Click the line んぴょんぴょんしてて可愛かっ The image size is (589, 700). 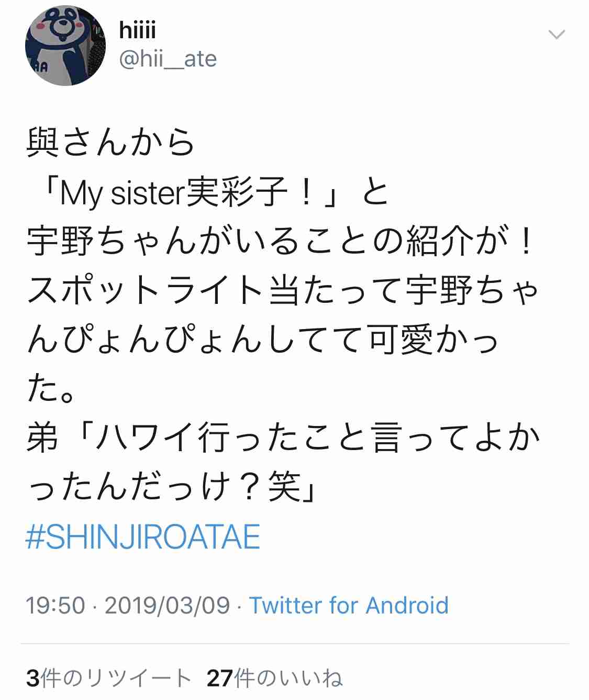coord(263,340)
